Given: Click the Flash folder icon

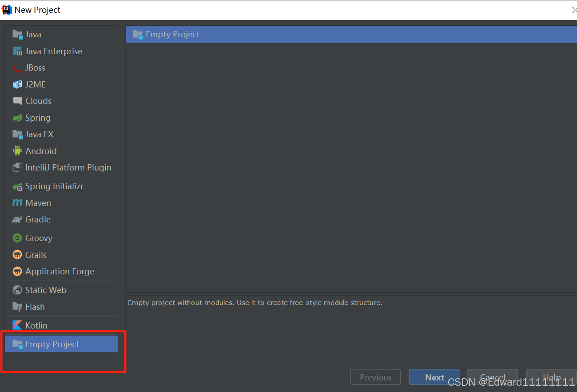Looking at the screenshot, I should [17, 307].
